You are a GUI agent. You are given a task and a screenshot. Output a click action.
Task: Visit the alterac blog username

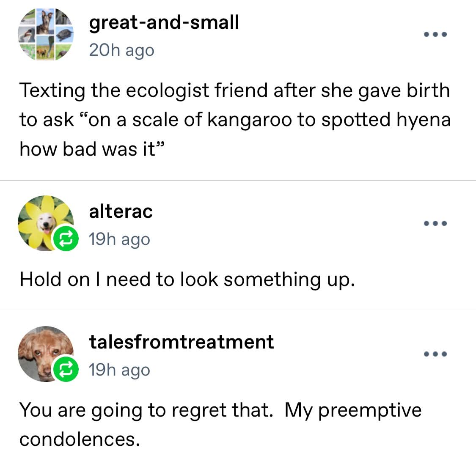coord(121,211)
